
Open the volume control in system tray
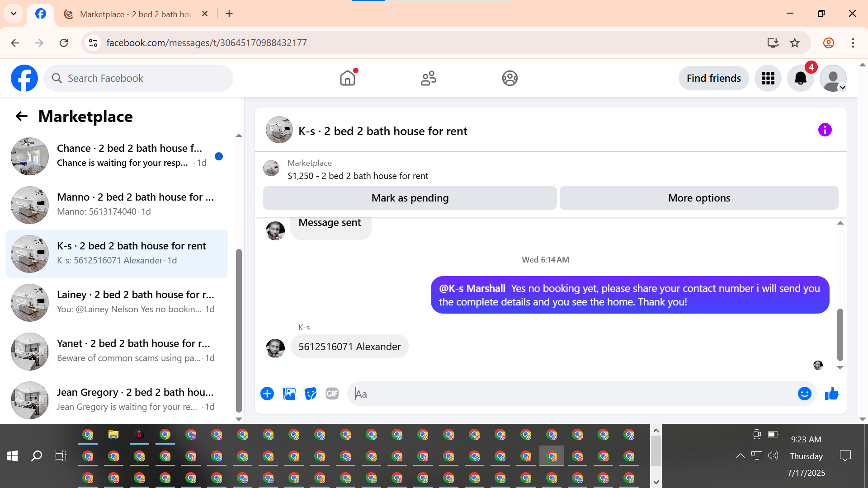click(x=773, y=455)
